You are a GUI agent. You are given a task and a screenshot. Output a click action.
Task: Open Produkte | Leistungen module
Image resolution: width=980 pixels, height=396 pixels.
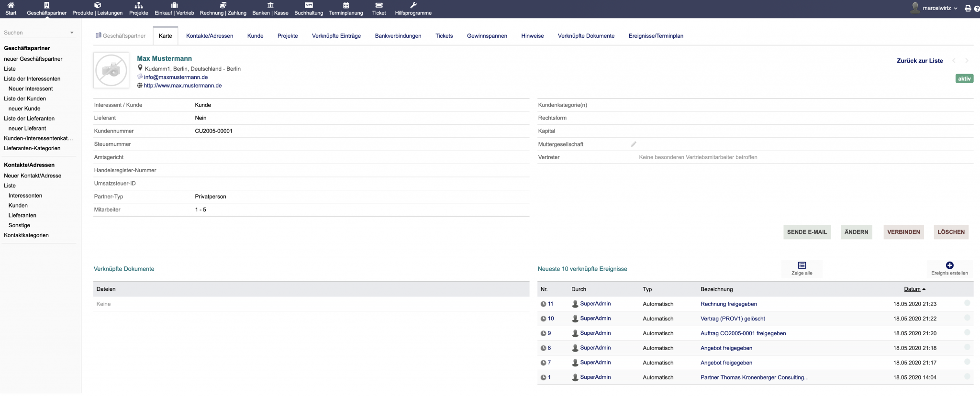point(98,9)
